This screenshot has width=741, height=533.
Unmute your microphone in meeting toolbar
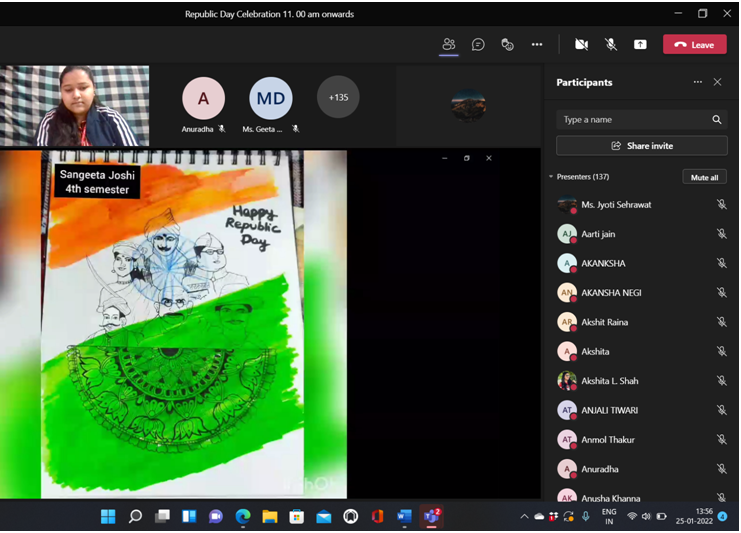pyautogui.click(x=611, y=45)
